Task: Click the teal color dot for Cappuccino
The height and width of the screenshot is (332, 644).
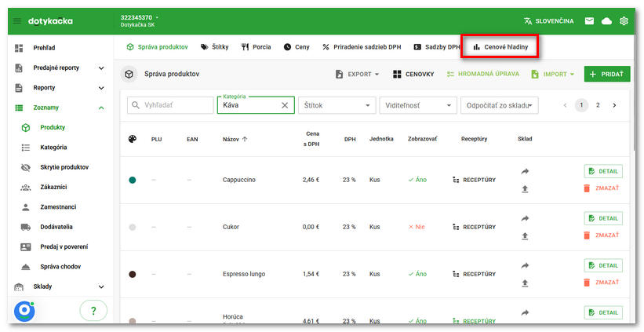Action: click(132, 180)
